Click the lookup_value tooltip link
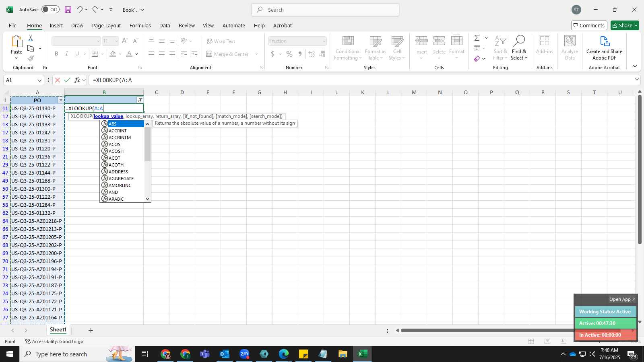 pyautogui.click(x=108, y=116)
